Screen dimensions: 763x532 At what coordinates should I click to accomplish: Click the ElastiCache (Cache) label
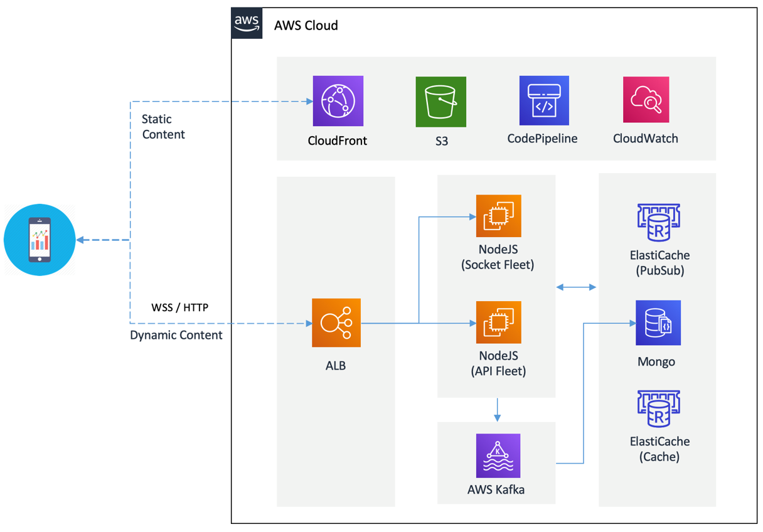tap(659, 449)
